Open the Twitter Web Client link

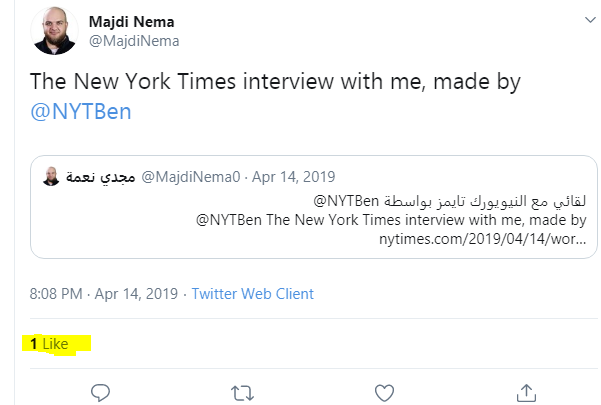(252, 294)
